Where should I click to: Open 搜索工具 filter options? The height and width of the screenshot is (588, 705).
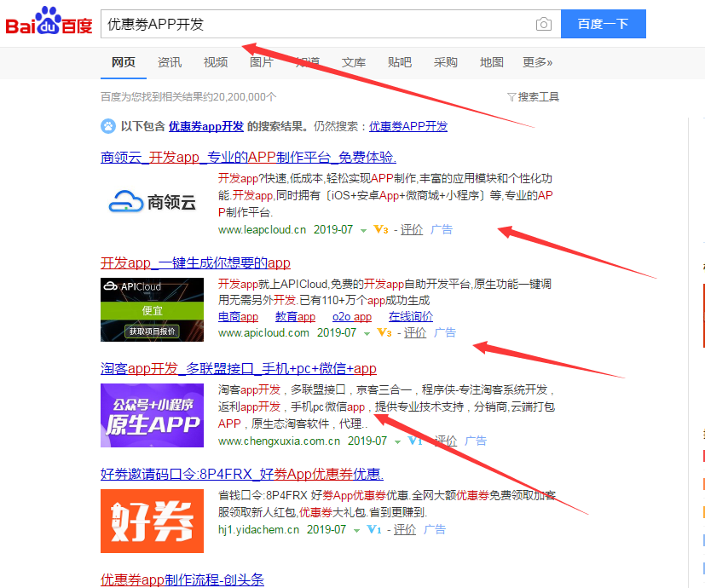click(534, 96)
